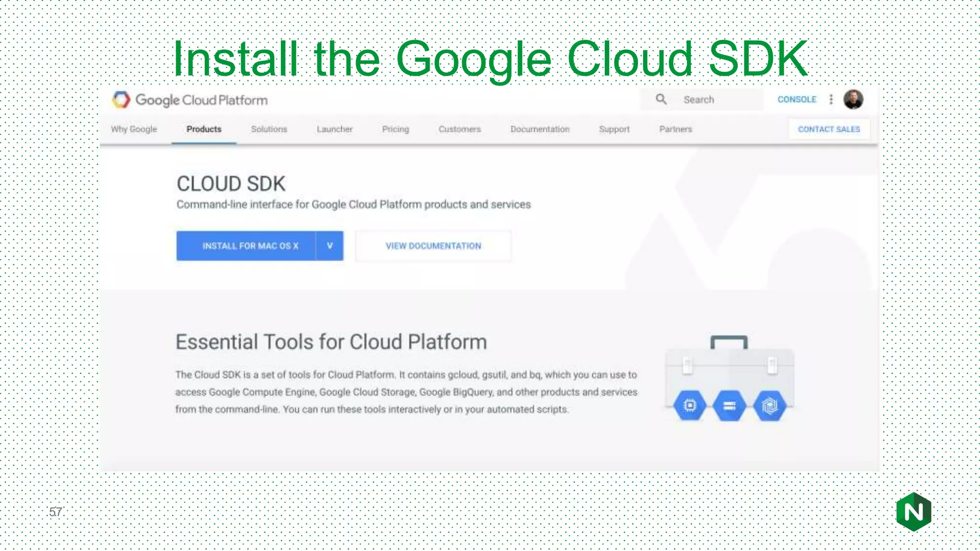This screenshot has height=551, width=980.
Task: Select the Products tab
Action: coord(204,129)
